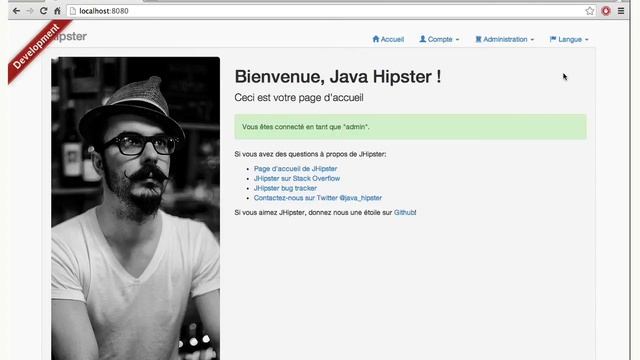Screen dimensions: 640x360
Task: Click the 'Si vous avez des questions' text
Action: tap(310, 154)
